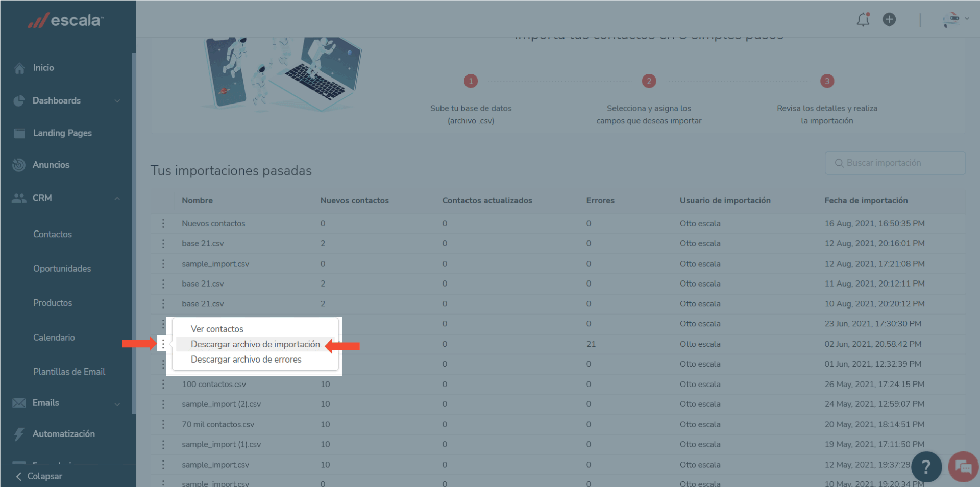980x487 pixels.
Task: Expand the Emails chevron
Action: coord(117,404)
